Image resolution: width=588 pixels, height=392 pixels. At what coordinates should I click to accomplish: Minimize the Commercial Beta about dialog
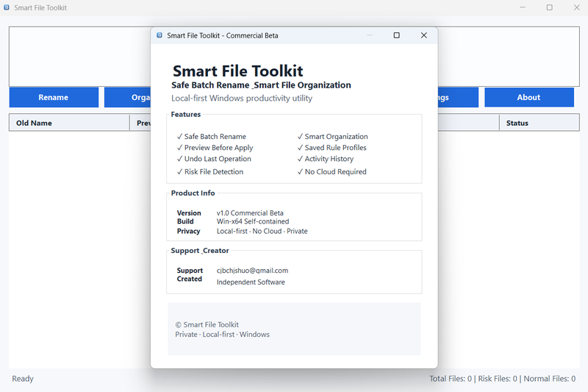click(x=370, y=35)
